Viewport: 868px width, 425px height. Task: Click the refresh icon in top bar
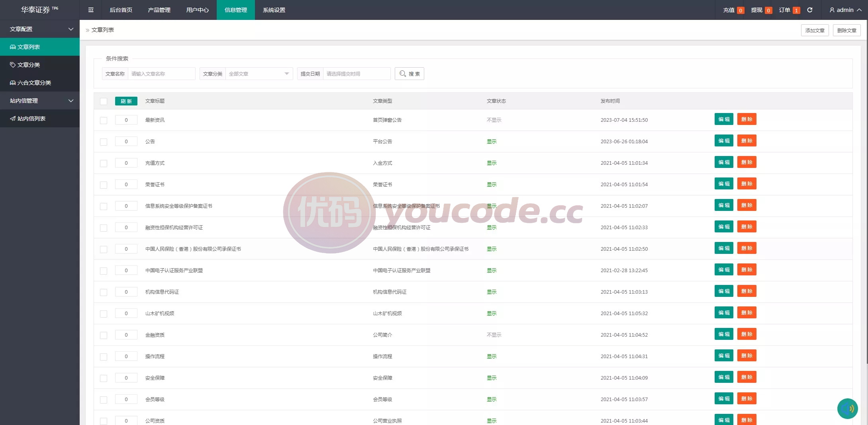pos(810,10)
